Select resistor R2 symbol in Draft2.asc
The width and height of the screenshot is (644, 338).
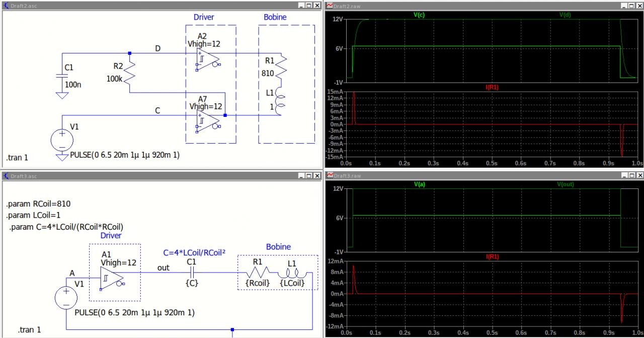click(130, 73)
